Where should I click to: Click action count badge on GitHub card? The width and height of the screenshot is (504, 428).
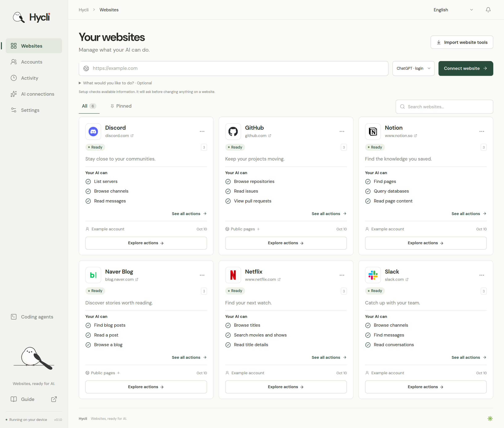click(x=344, y=147)
